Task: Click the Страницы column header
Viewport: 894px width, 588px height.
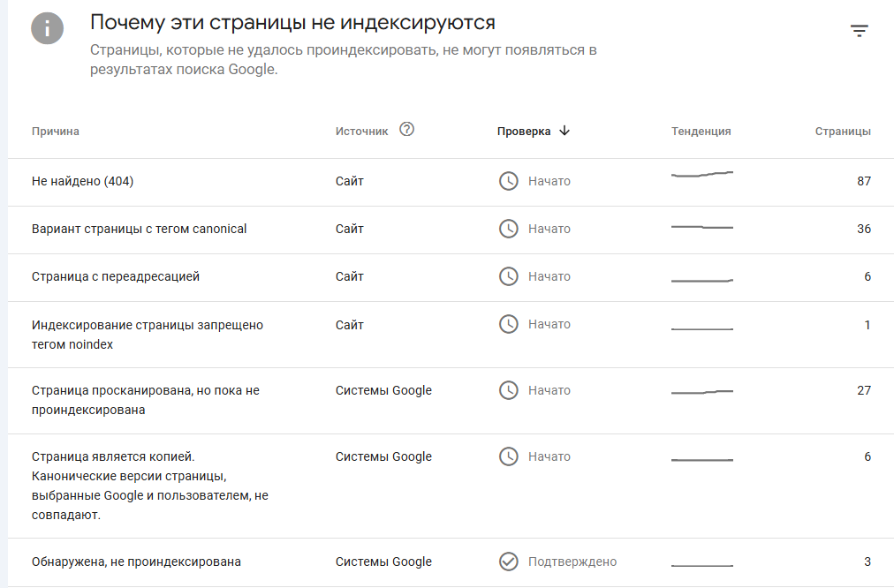Action: point(842,132)
